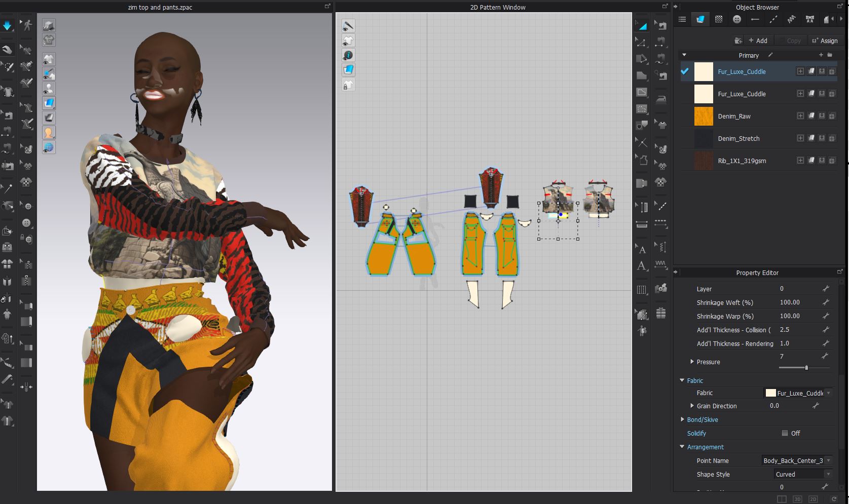
Task: Expand the Bond/Skive section
Action: click(x=682, y=419)
